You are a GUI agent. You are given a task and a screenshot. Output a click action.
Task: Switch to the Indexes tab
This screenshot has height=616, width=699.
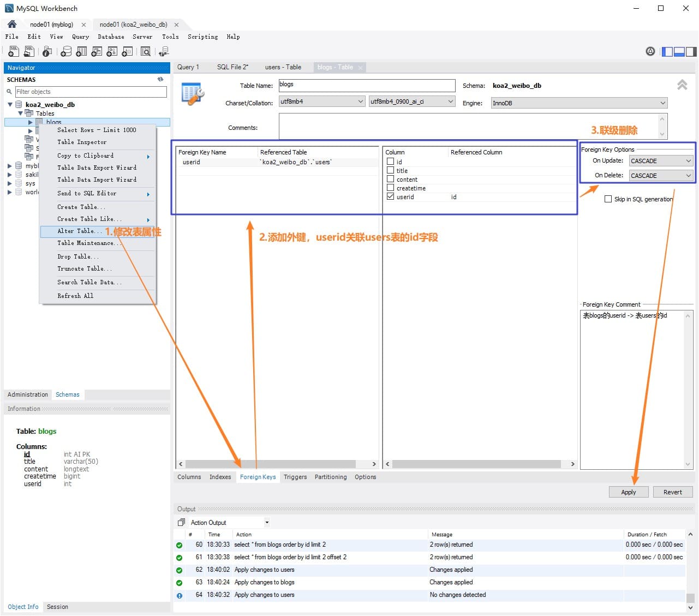pos(220,477)
